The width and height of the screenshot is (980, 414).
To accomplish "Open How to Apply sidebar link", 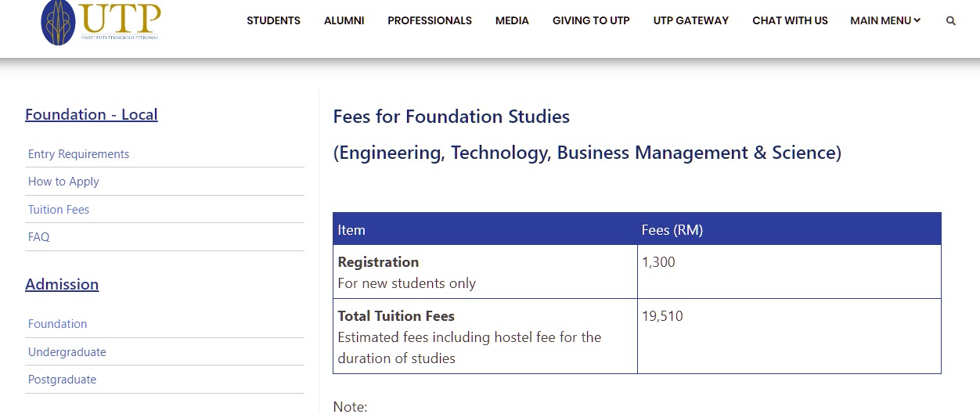I will pyautogui.click(x=63, y=182).
